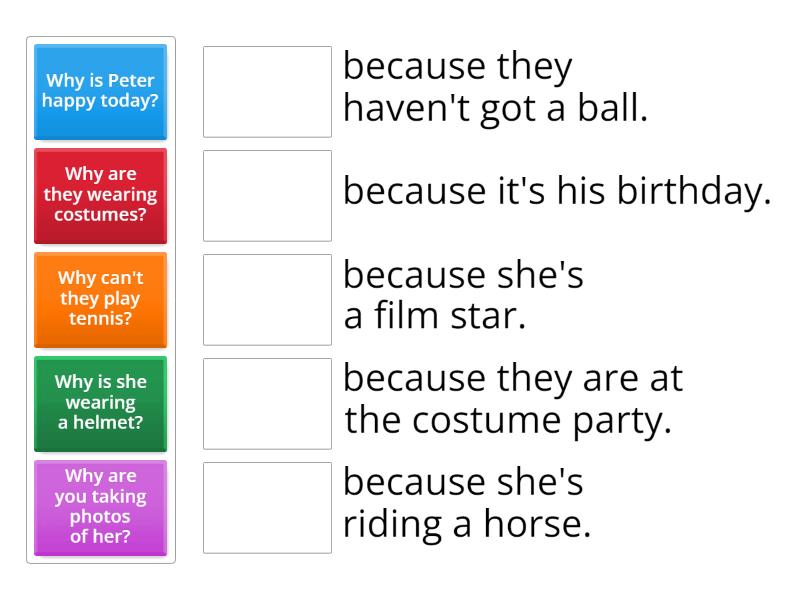
Task: Click the empty slot beside 'it's his birthday'
Action: pos(267,196)
